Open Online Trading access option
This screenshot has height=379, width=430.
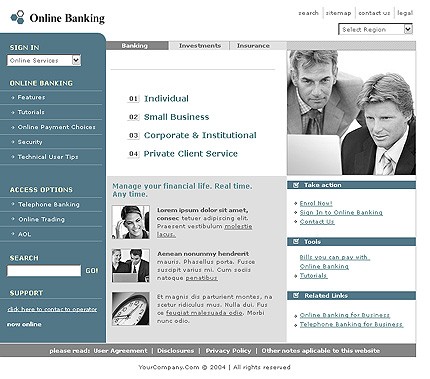[x=41, y=219]
